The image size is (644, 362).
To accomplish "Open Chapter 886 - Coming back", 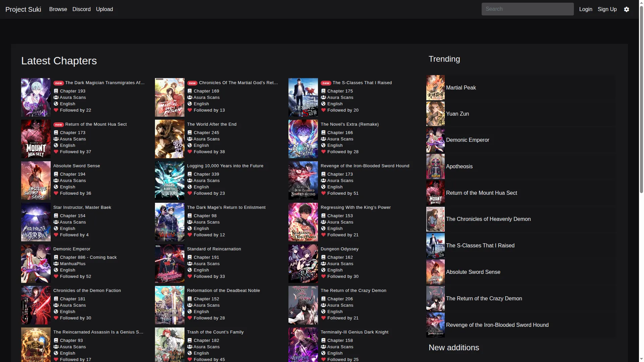I will click(88, 257).
